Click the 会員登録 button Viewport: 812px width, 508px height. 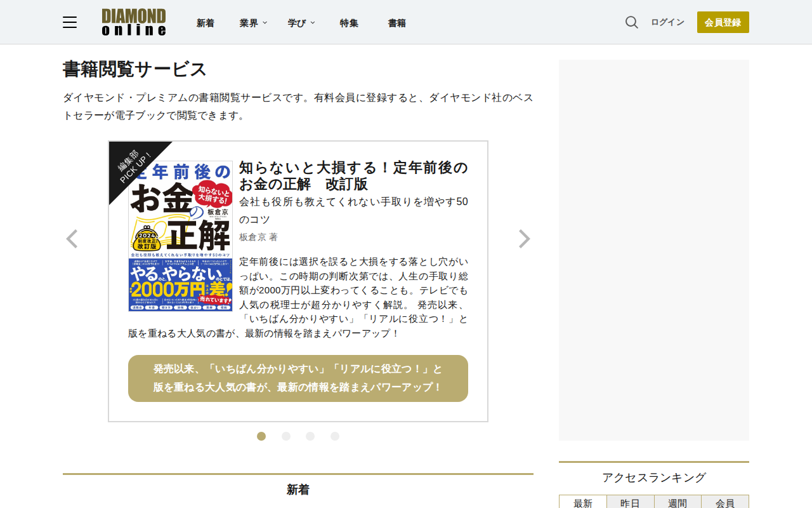point(723,22)
